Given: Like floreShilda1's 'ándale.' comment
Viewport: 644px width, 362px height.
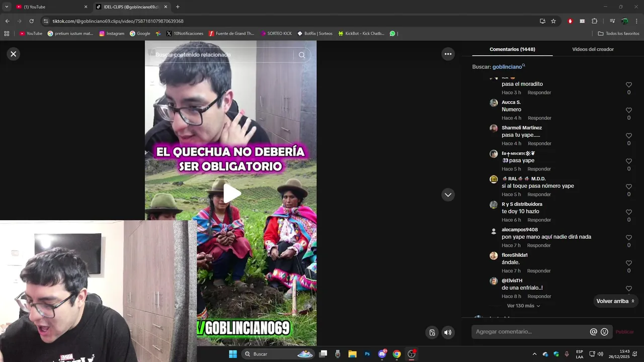Looking at the screenshot, I should 628,263.
